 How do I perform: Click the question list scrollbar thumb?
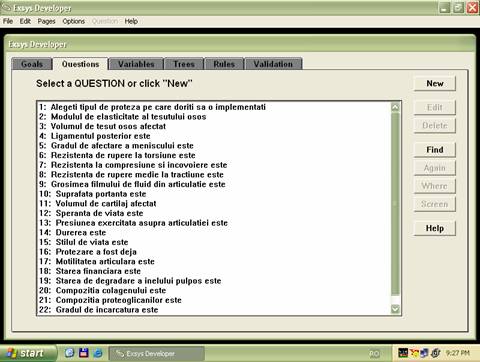(395, 203)
